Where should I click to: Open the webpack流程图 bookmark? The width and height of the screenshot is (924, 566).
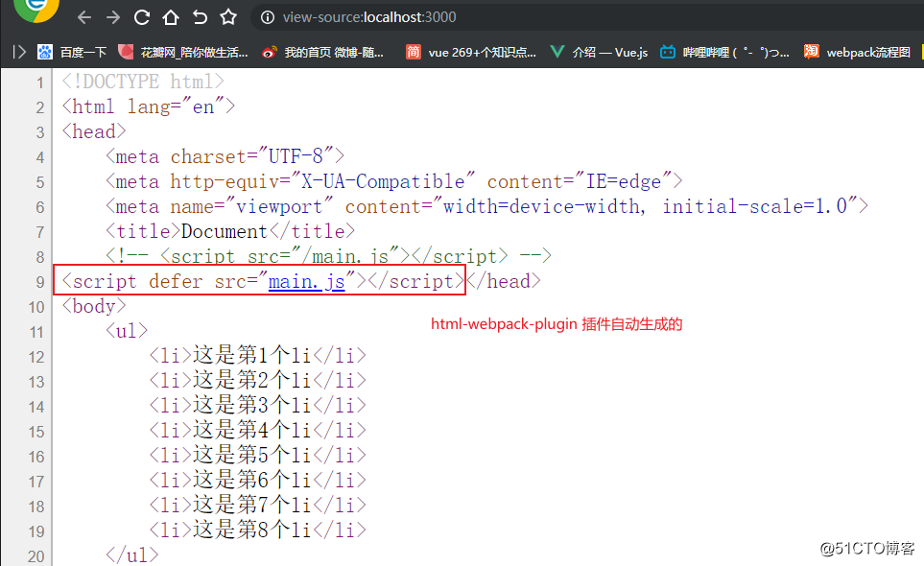click(x=858, y=53)
